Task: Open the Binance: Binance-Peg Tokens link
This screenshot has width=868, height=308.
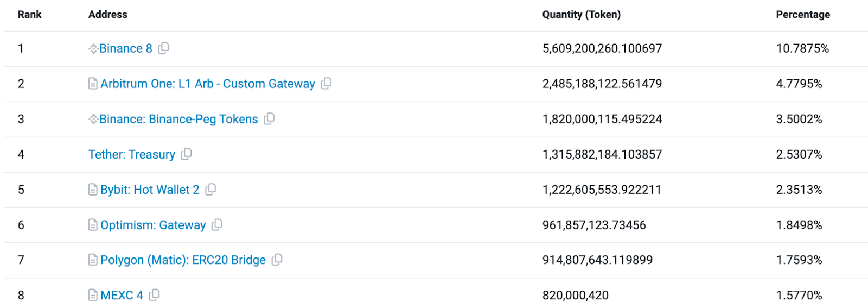Action: coord(178,120)
